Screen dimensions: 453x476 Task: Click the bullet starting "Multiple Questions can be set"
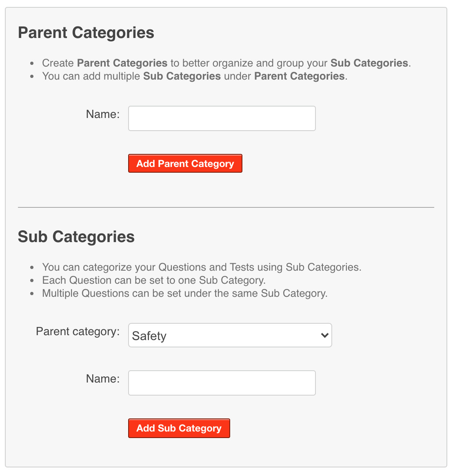pyautogui.click(x=184, y=294)
